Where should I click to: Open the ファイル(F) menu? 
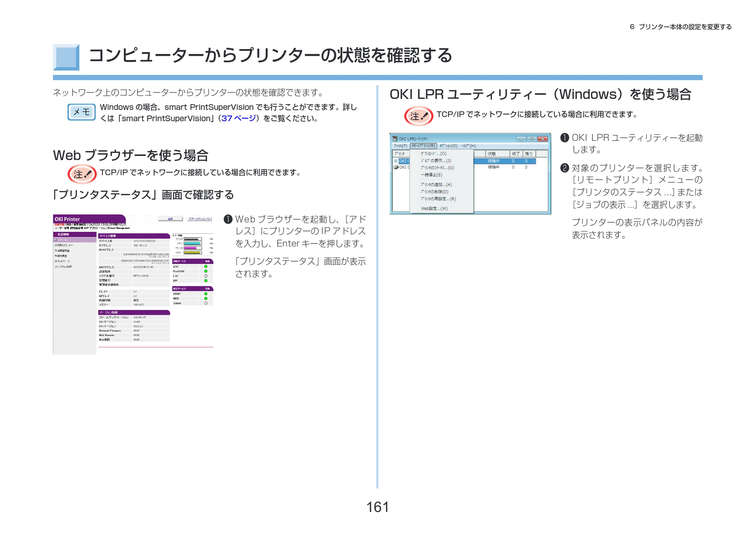coord(400,146)
